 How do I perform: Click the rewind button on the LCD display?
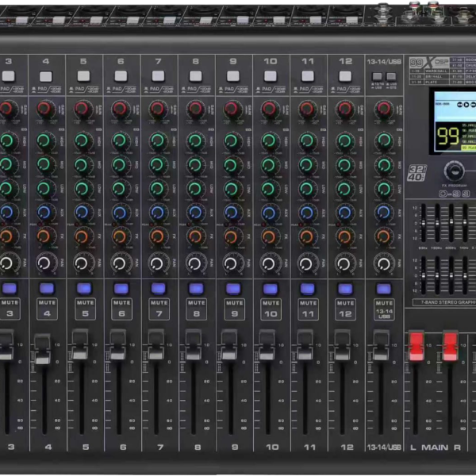(x=460, y=105)
